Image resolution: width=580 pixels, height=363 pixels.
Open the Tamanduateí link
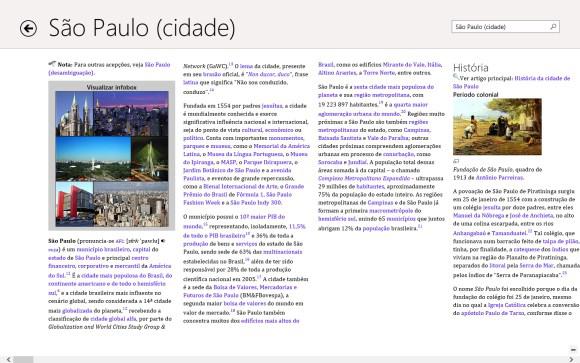pyautogui.click(x=509, y=233)
